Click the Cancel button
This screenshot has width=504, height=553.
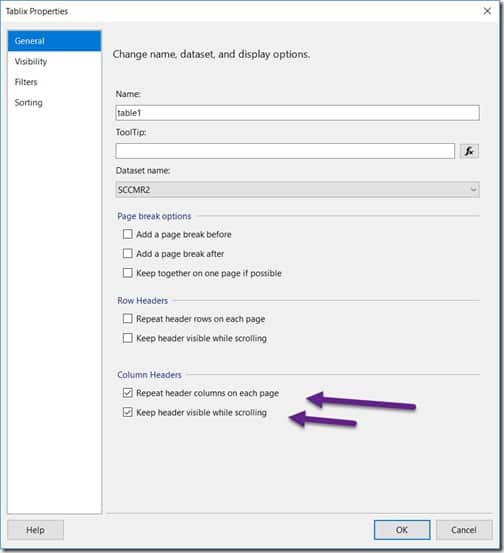(x=464, y=530)
